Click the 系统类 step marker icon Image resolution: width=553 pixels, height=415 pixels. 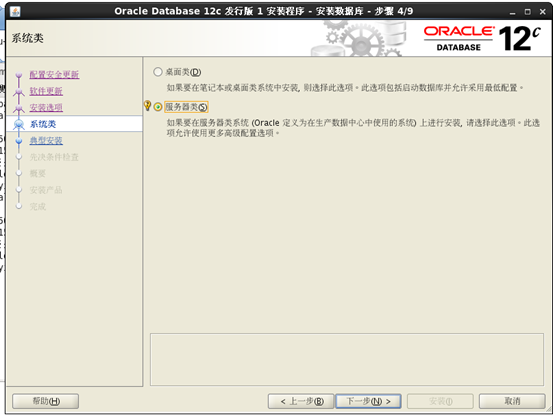(19, 124)
